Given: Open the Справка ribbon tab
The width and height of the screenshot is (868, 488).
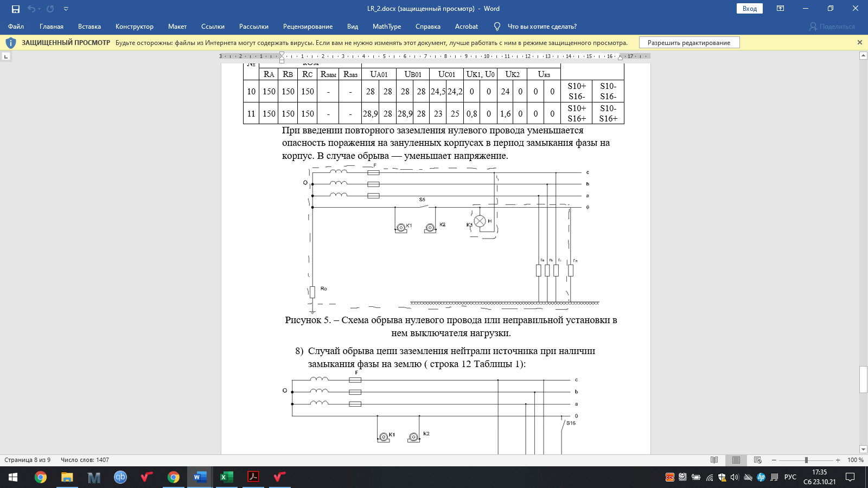Looking at the screenshot, I should click(x=428, y=27).
